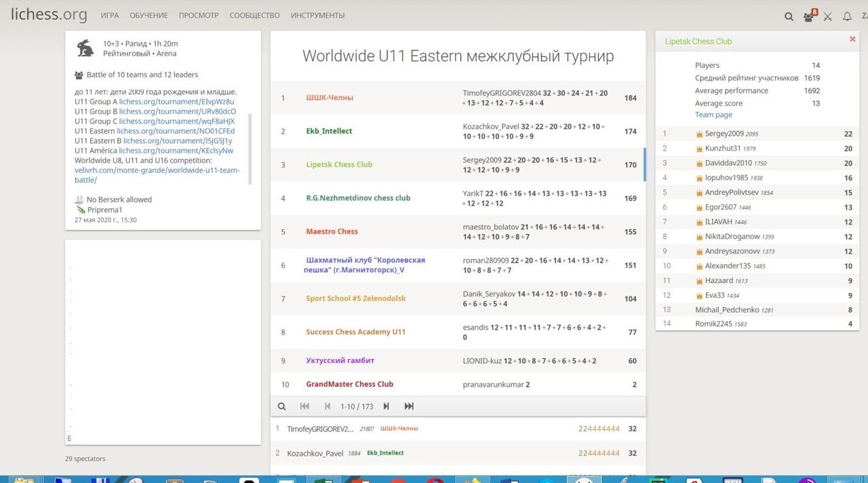Select team ШШК-Челны in standings
The image size is (868, 483).
[330, 98]
